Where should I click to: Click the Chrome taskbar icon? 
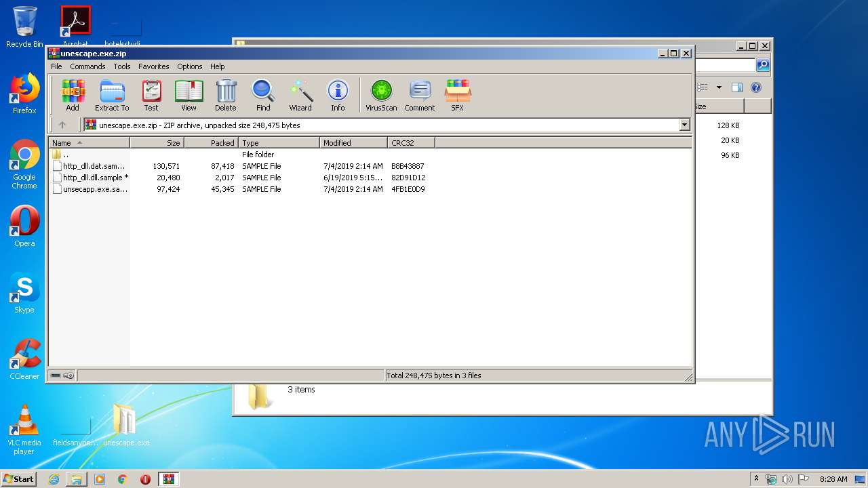pos(123,479)
